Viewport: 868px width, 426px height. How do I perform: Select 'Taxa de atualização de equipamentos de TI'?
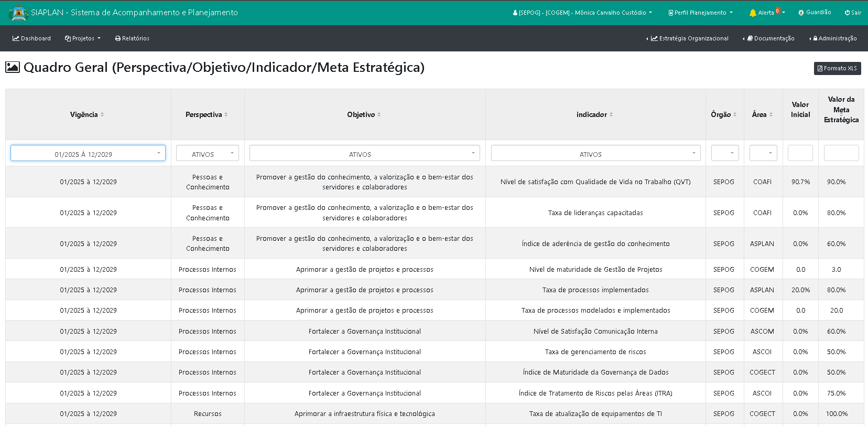[595, 414]
